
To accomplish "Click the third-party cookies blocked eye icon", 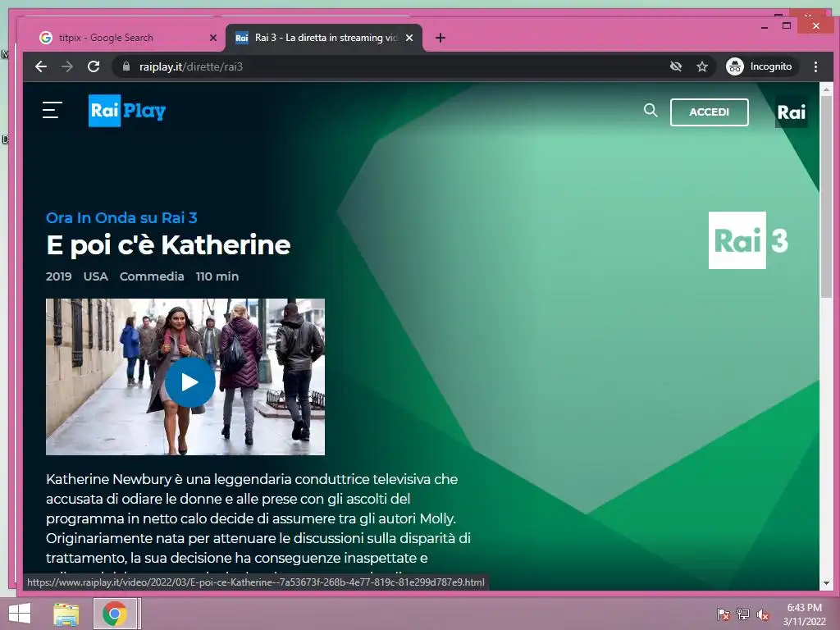I will [x=676, y=66].
